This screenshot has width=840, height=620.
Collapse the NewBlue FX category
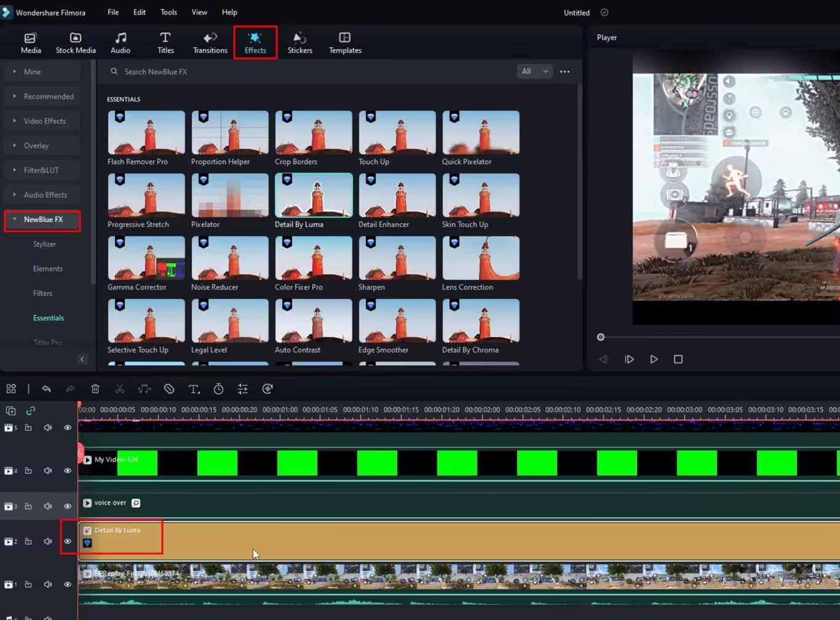[42, 220]
